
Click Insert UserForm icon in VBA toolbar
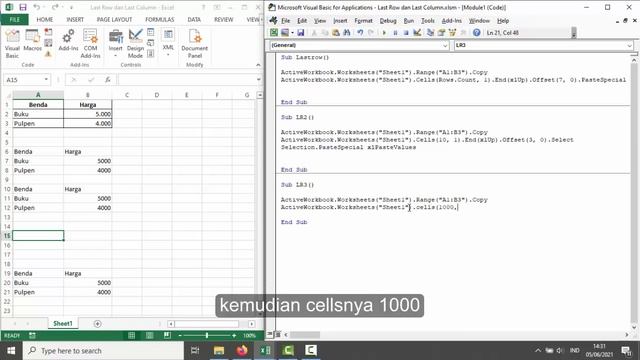coord(285,33)
